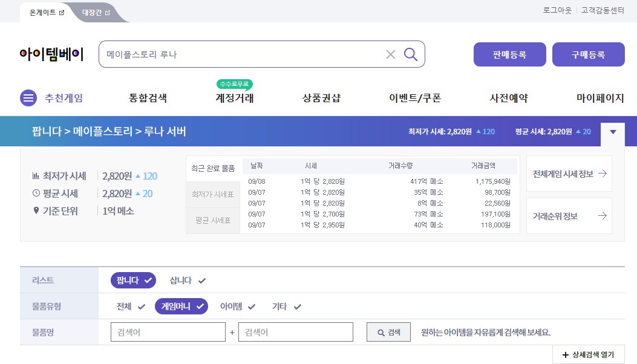
Task: Click the bar-chart icon beside 최저가 시세
Action: pos(36,176)
